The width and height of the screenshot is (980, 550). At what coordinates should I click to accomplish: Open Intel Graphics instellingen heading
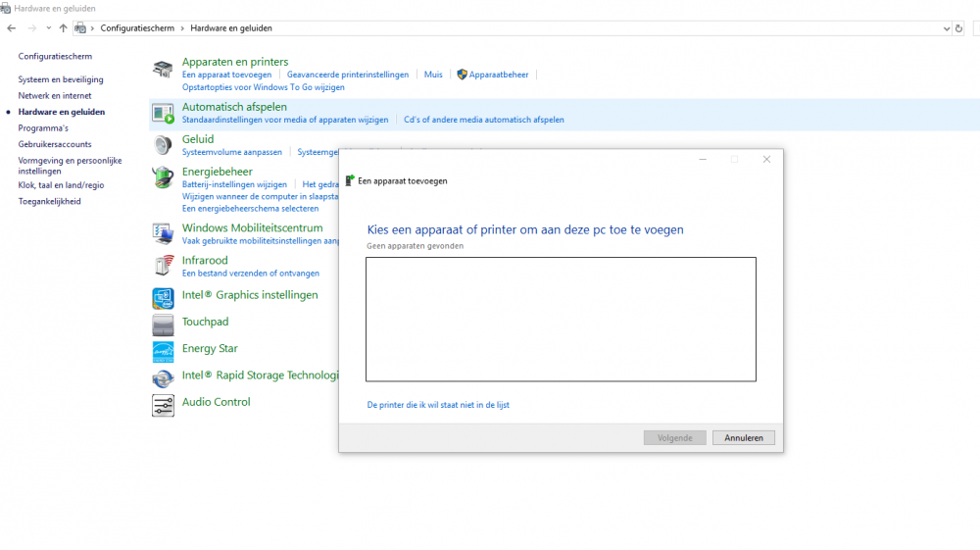click(x=250, y=295)
